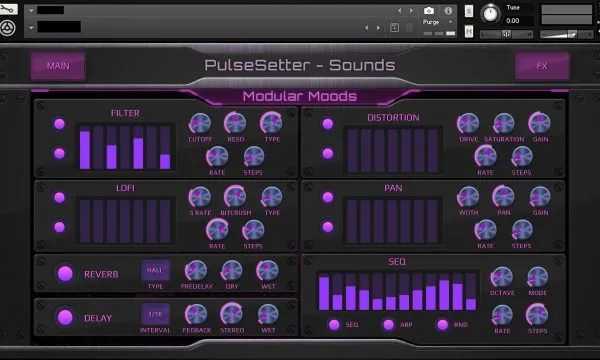The image size is (600, 360).
Task: Toggle the REVERB power button
Action: coord(65,274)
